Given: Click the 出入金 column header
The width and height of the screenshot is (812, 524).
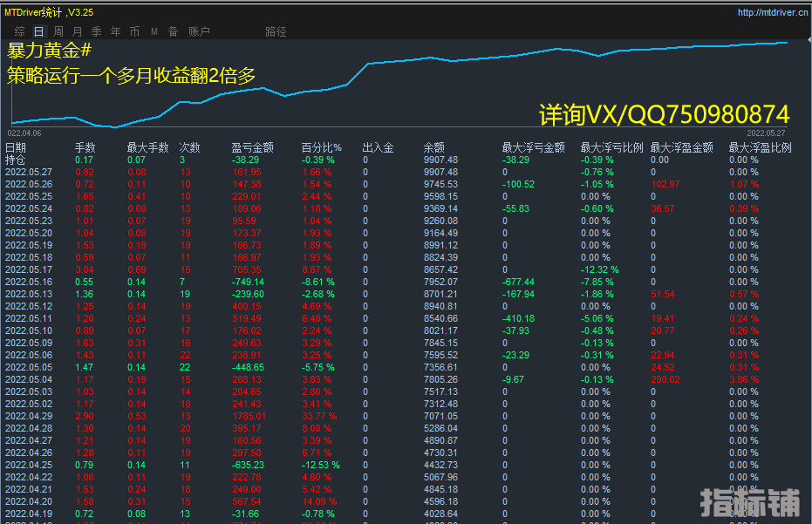Looking at the screenshot, I should tap(378, 147).
